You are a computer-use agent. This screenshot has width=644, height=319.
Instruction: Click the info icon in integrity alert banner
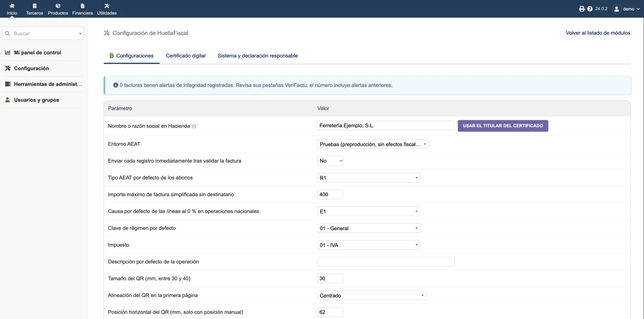pos(116,85)
